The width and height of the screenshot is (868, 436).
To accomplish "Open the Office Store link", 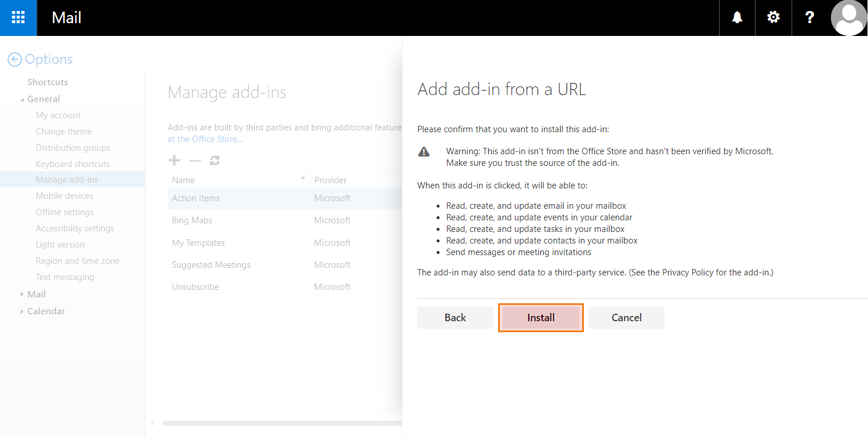I will pos(205,139).
